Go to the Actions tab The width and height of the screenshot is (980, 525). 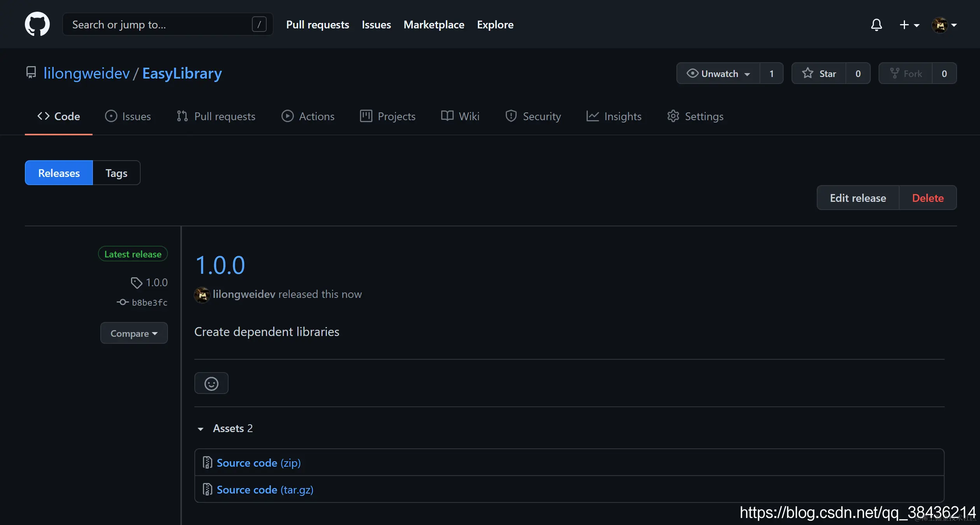[308, 116]
